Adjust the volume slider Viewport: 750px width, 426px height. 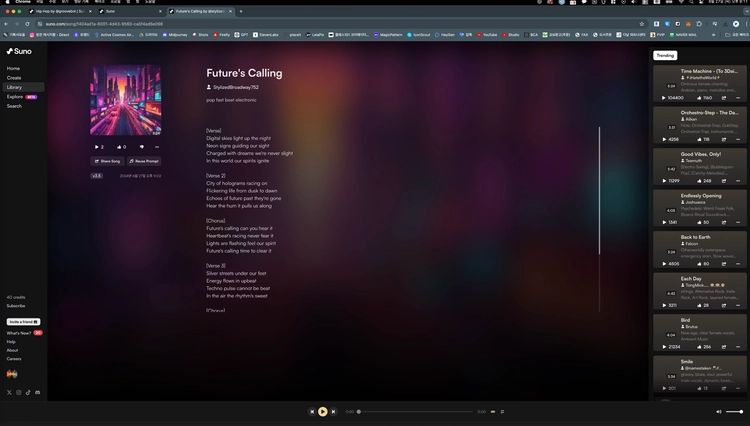tap(734, 412)
